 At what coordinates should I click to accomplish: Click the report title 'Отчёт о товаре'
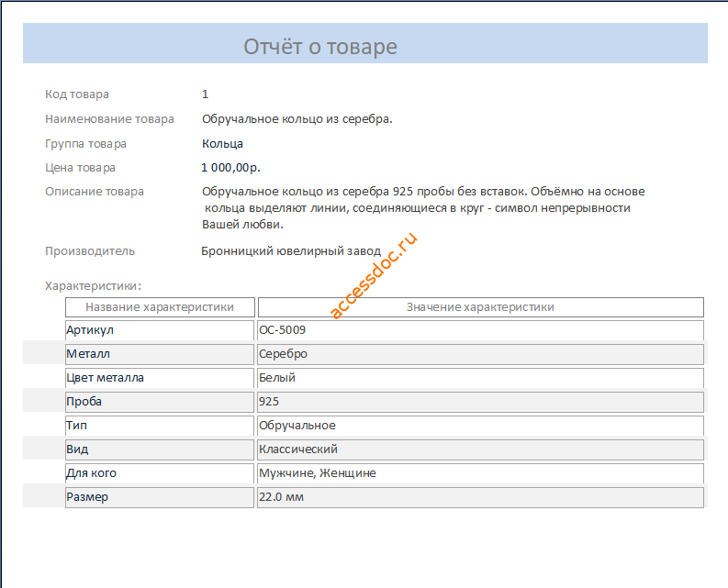pos(320,47)
